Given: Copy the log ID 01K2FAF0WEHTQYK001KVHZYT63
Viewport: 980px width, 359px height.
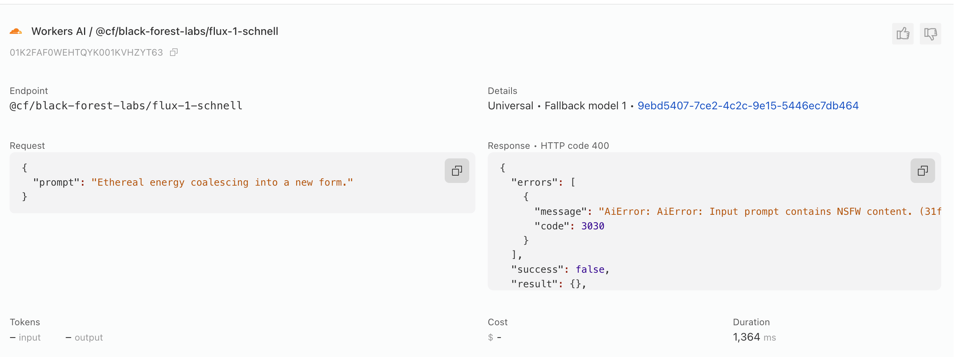Looking at the screenshot, I should (174, 52).
